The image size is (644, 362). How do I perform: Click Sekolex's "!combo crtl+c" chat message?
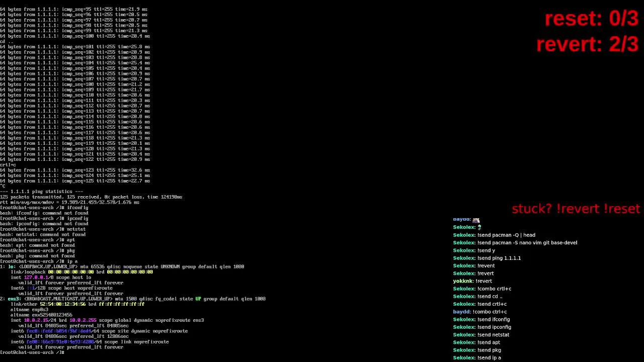coord(494,289)
